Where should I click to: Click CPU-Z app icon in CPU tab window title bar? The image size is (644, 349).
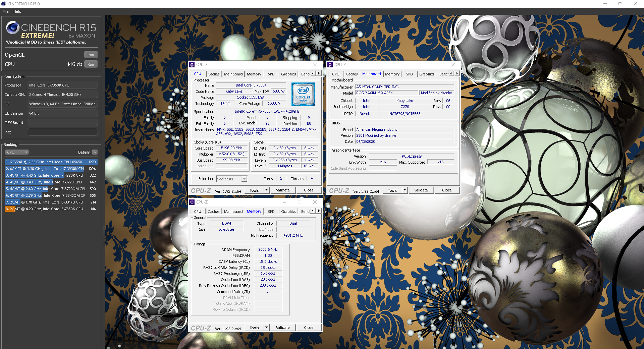pyautogui.click(x=192, y=65)
